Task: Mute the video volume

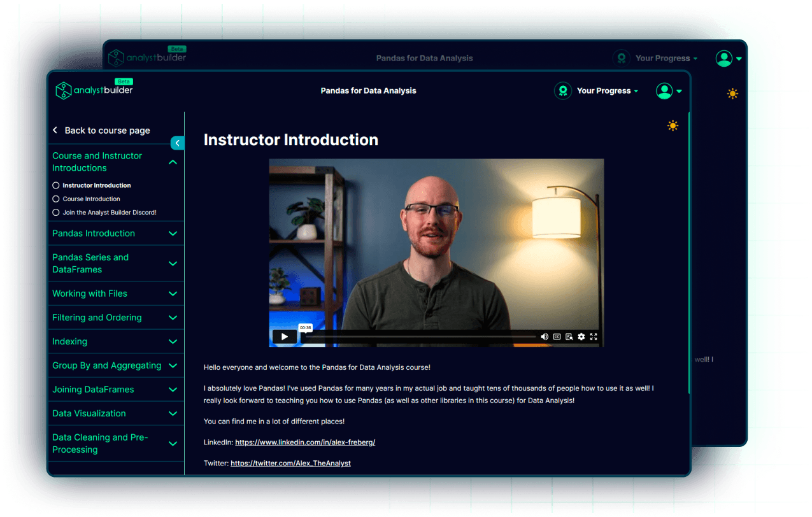Action: (545, 337)
